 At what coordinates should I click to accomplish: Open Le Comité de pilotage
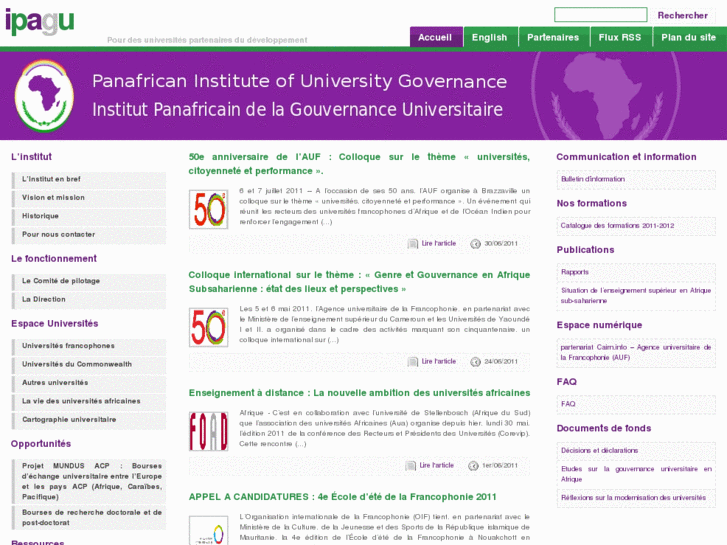[x=89, y=282]
